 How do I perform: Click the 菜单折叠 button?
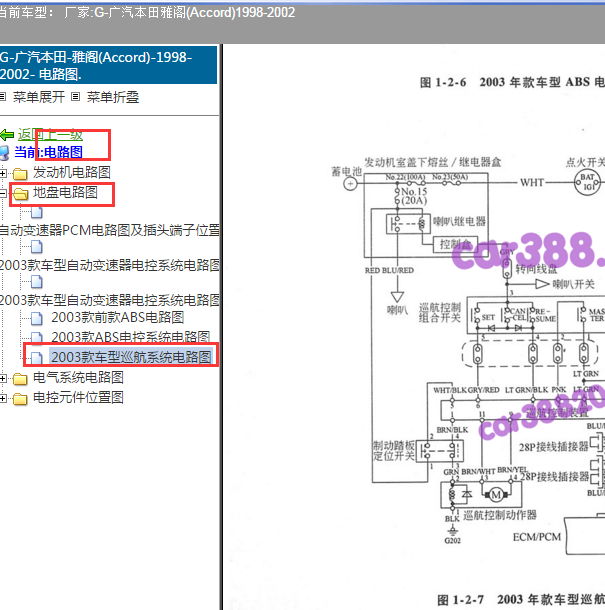point(112,97)
